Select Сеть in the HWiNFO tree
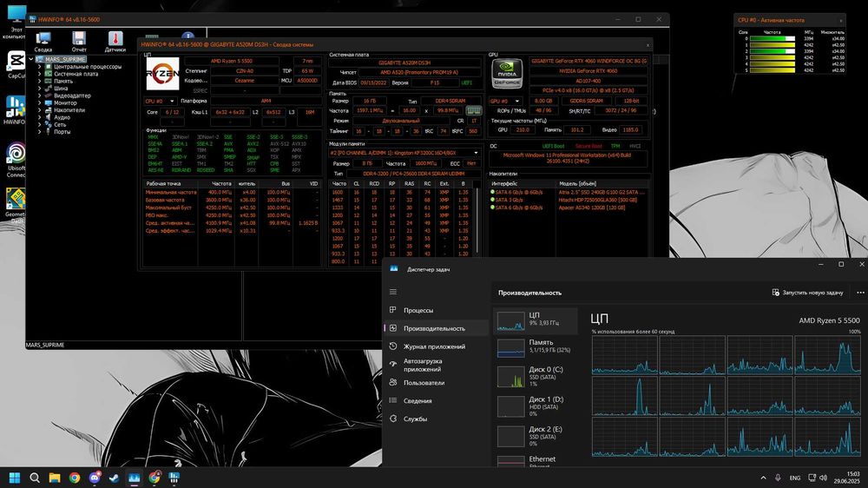The width and height of the screenshot is (868, 488). [60, 125]
